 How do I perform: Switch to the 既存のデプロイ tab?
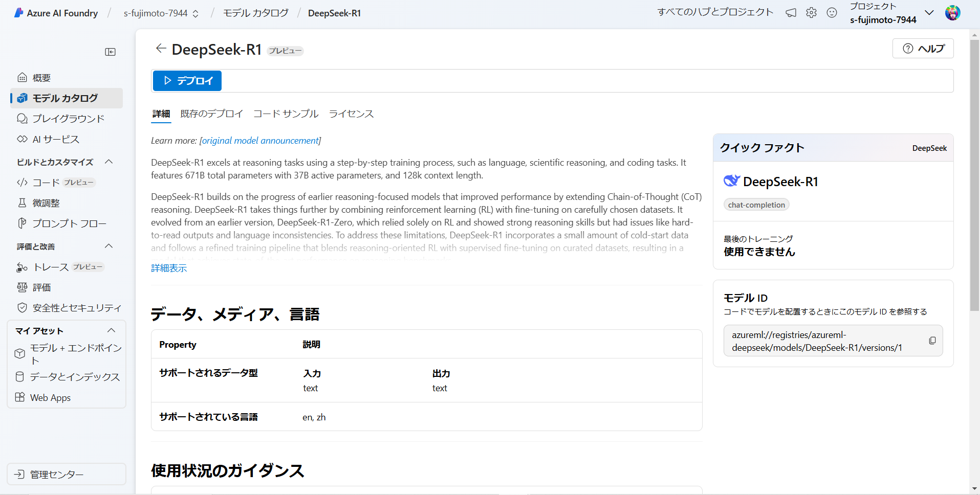click(x=211, y=114)
